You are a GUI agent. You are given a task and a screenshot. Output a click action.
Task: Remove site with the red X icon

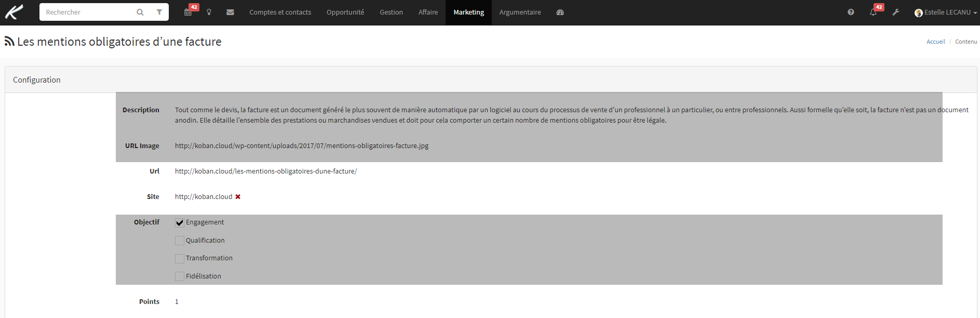pyautogui.click(x=238, y=196)
